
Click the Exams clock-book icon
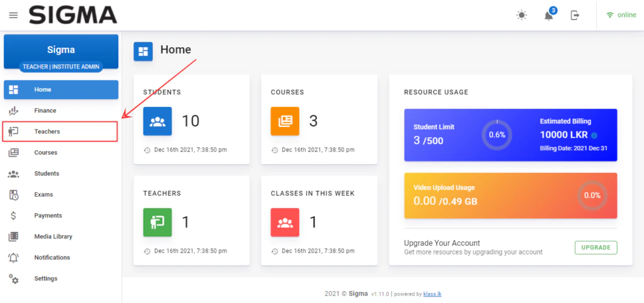pyautogui.click(x=14, y=195)
